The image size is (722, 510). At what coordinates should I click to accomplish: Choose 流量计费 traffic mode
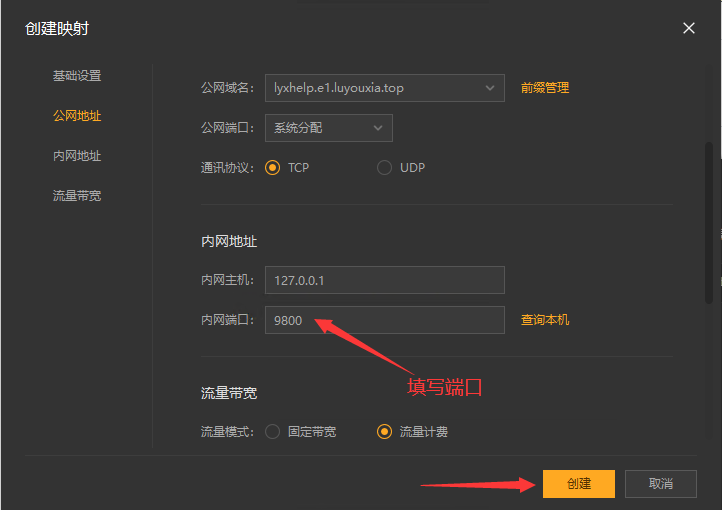point(384,432)
